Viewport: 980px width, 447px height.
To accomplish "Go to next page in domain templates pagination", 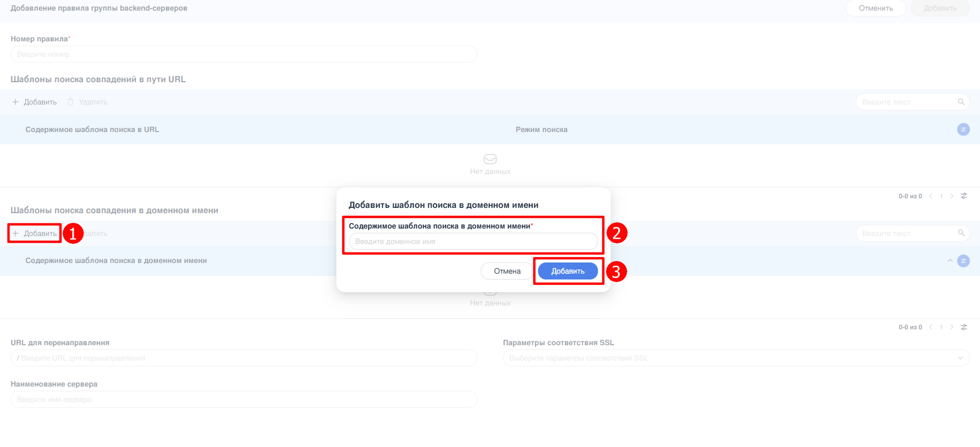I will coord(952,327).
